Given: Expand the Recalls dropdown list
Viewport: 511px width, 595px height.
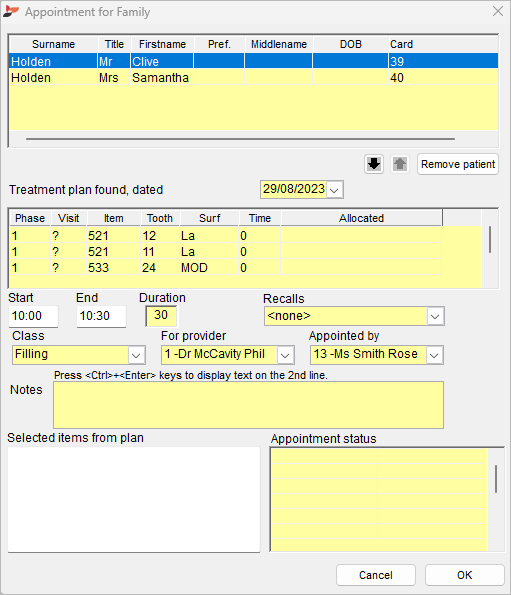Looking at the screenshot, I should coord(435,316).
